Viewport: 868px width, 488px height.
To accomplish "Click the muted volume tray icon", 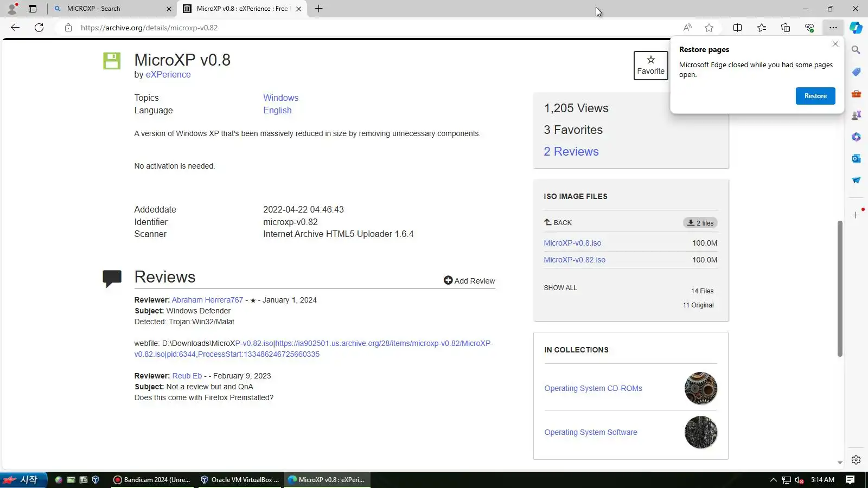I will (799, 480).
